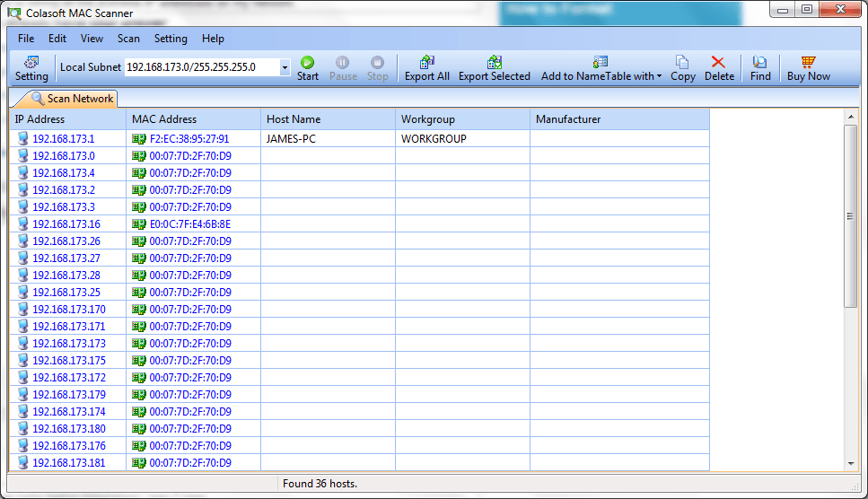Click the vertical scrollbar thumb
Image resolution: width=868 pixels, height=499 pixels.
point(850,215)
